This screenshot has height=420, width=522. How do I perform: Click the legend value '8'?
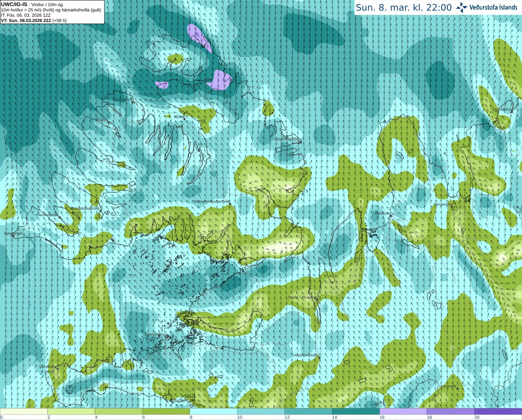pos(191,417)
